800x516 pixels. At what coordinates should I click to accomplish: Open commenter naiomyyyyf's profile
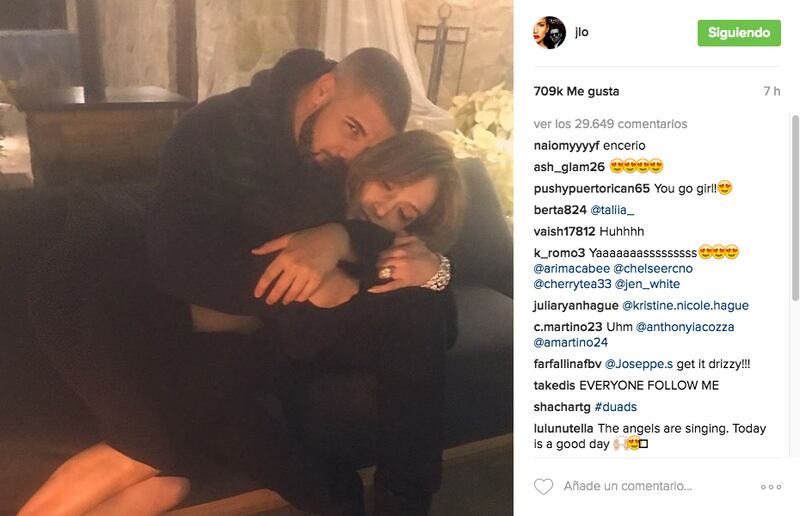click(x=566, y=146)
